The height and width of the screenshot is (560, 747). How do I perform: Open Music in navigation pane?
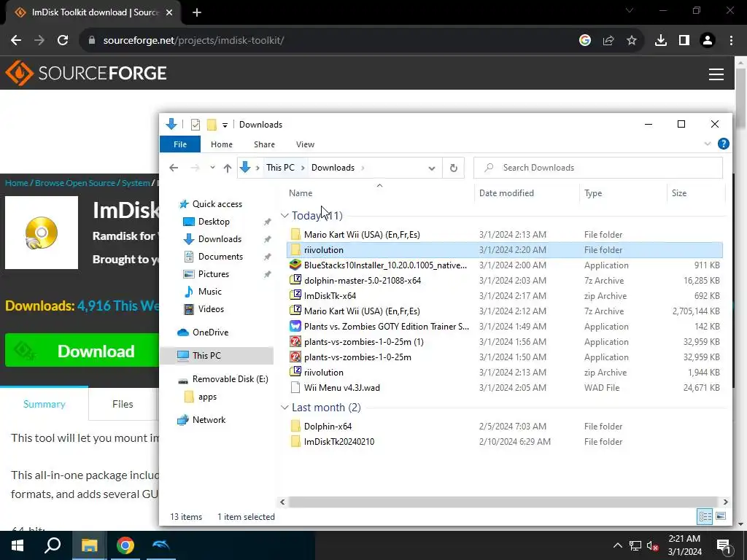tap(209, 292)
